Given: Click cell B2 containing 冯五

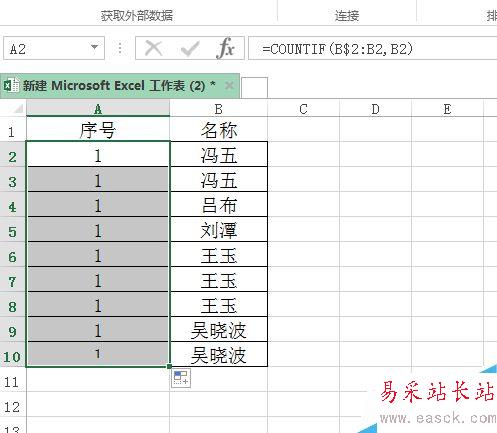Looking at the screenshot, I should coord(219,154).
